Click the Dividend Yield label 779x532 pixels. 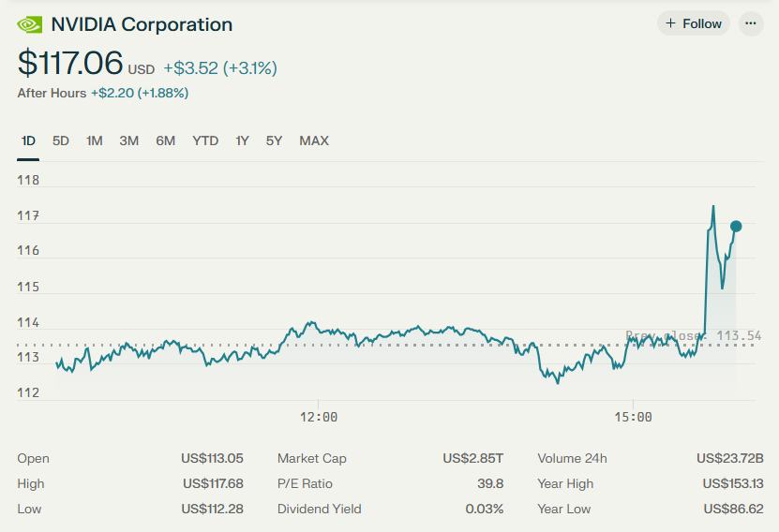(319, 509)
